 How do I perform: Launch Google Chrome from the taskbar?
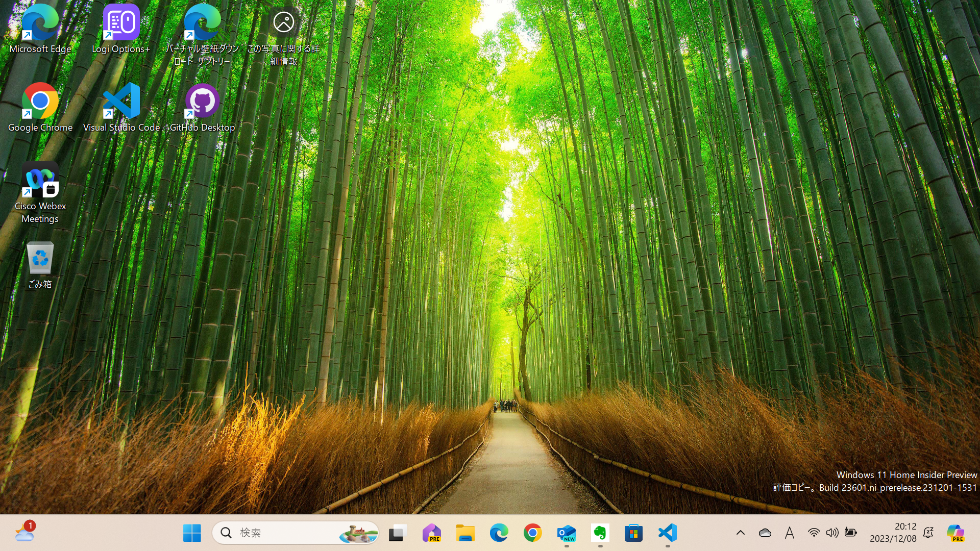532,533
